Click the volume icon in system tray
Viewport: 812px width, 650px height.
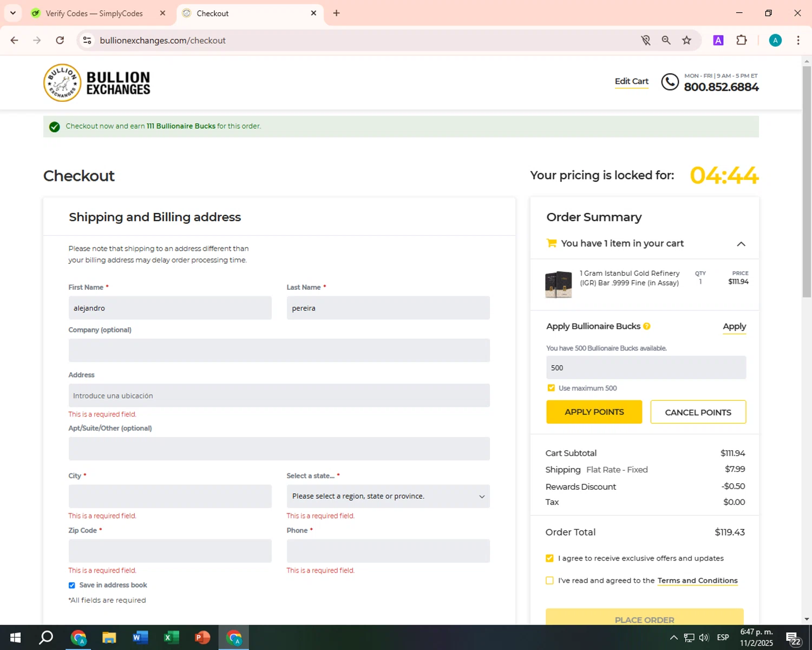click(x=704, y=638)
